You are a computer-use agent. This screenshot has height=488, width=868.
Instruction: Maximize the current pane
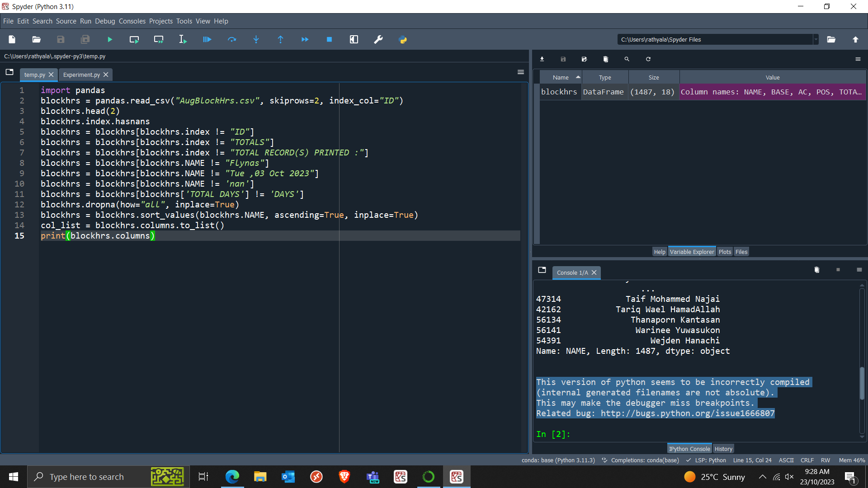tap(354, 39)
